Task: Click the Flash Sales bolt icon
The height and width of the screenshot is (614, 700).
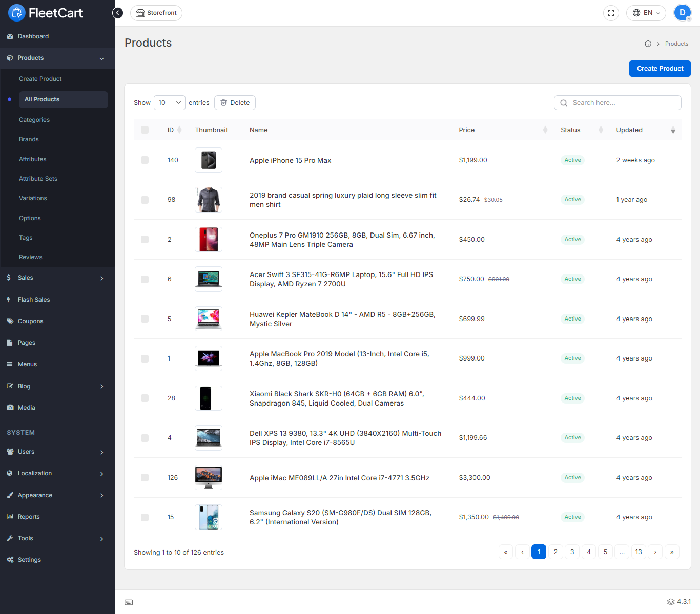Action: pyautogui.click(x=9, y=300)
